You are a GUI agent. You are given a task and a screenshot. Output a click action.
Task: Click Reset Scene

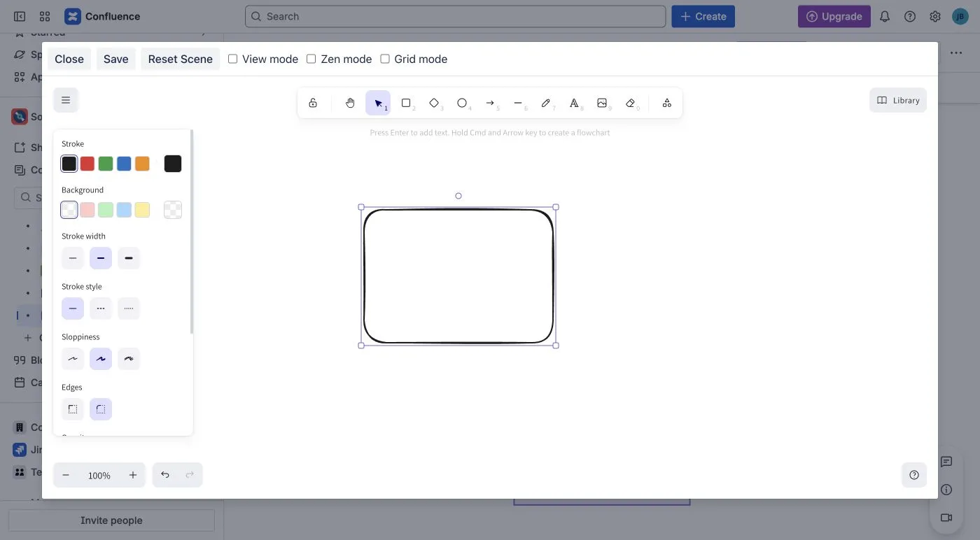tap(181, 59)
